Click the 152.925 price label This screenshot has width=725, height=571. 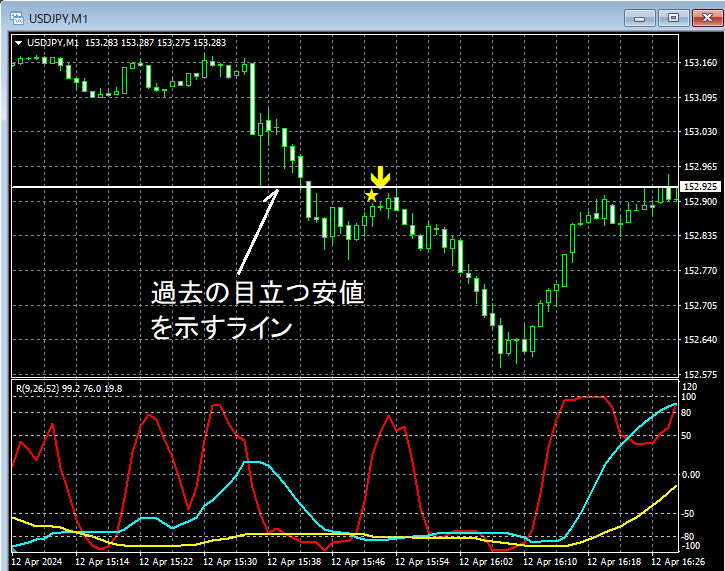pyautogui.click(x=701, y=186)
